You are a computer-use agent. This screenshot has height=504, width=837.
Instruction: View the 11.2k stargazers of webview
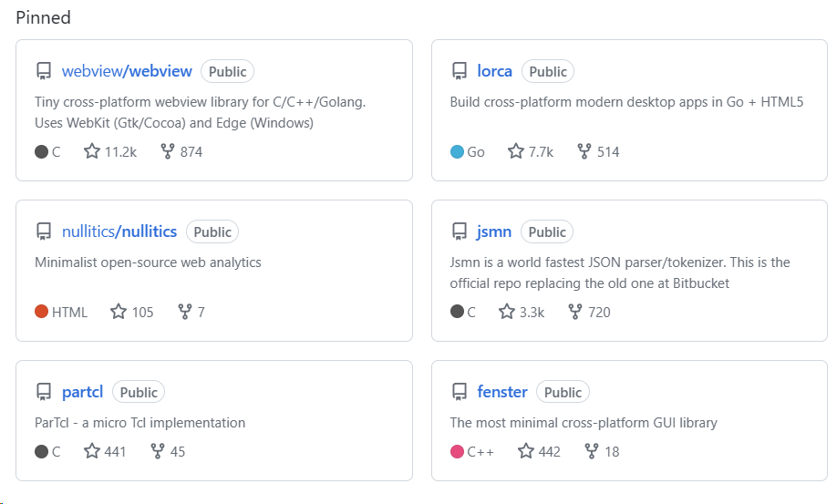tap(110, 151)
